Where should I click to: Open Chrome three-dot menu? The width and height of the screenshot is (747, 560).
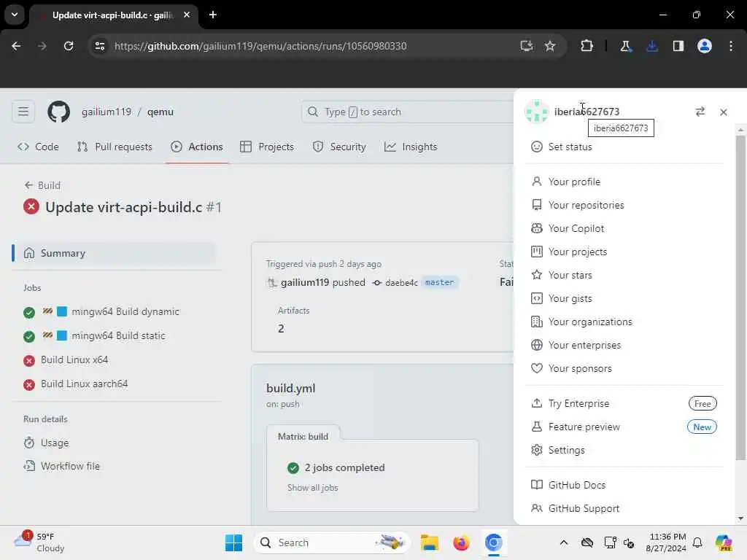[731, 46]
